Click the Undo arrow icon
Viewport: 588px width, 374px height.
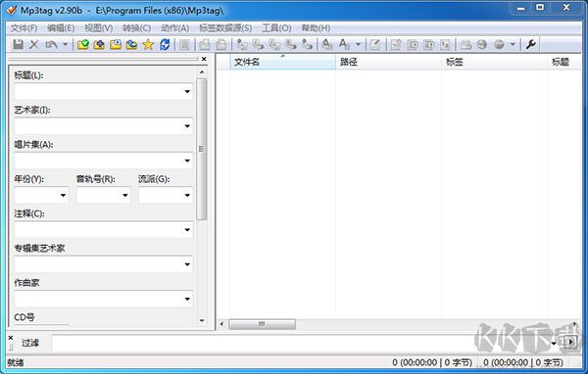(x=51, y=45)
